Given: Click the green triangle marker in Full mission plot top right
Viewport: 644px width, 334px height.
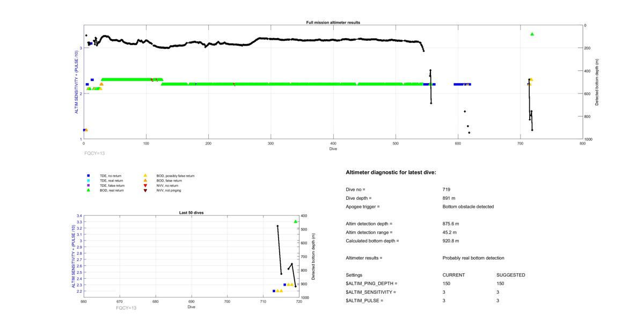Looking at the screenshot, I should coord(532,34).
